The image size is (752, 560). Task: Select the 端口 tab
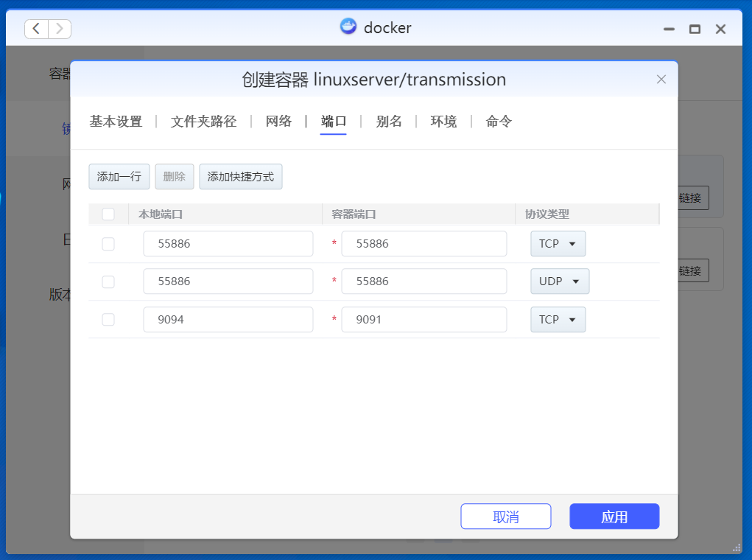coord(334,122)
